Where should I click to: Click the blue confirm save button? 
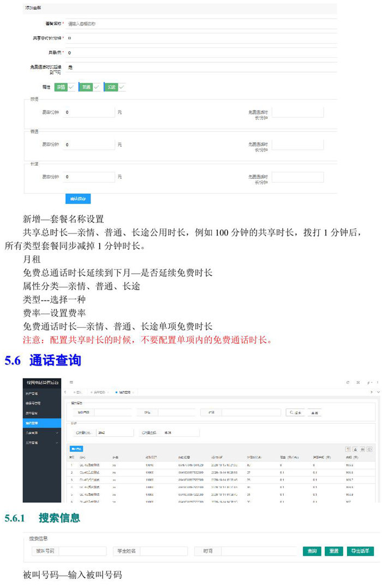click(x=77, y=199)
